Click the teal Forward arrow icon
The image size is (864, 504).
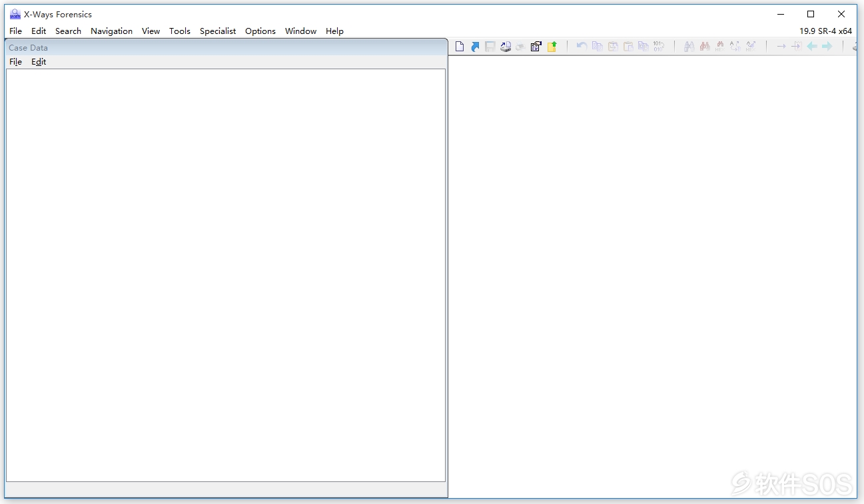click(827, 47)
